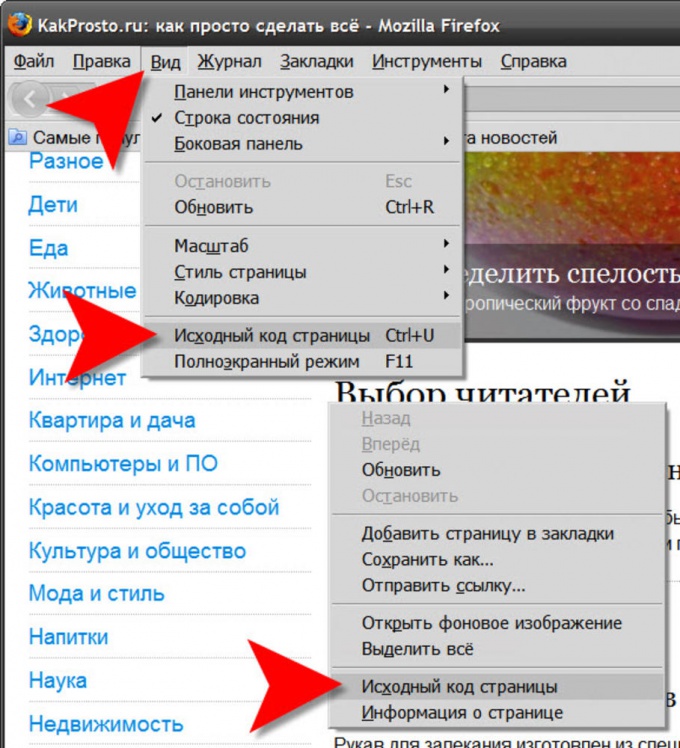Select Сохранить как... in context menu
The image size is (680, 748).
coord(497,559)
